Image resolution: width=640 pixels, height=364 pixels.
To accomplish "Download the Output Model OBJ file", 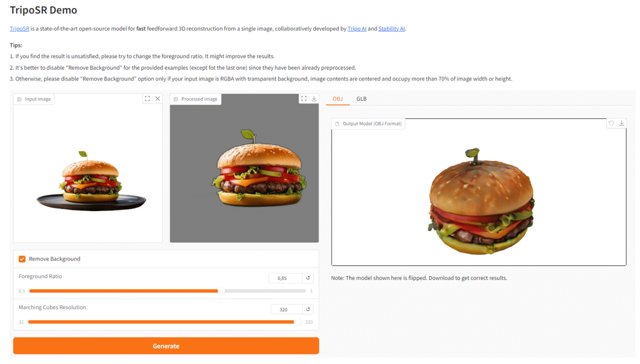I will pyautogui.click(x=621, y=123).
